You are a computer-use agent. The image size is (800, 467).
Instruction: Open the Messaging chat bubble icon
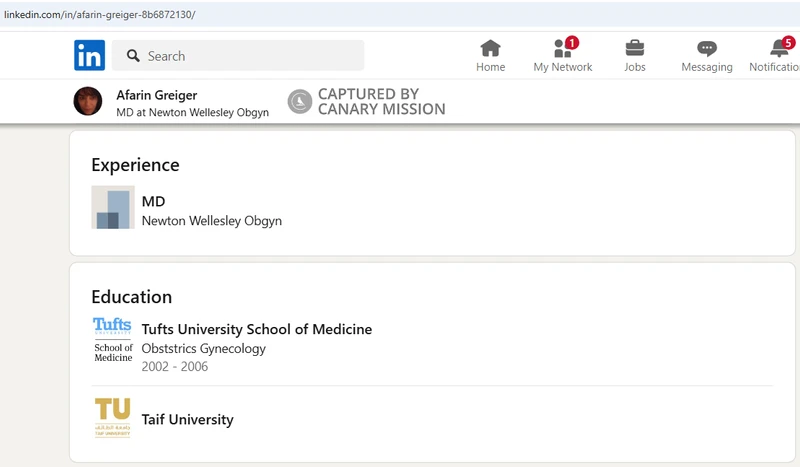[707, 48]
